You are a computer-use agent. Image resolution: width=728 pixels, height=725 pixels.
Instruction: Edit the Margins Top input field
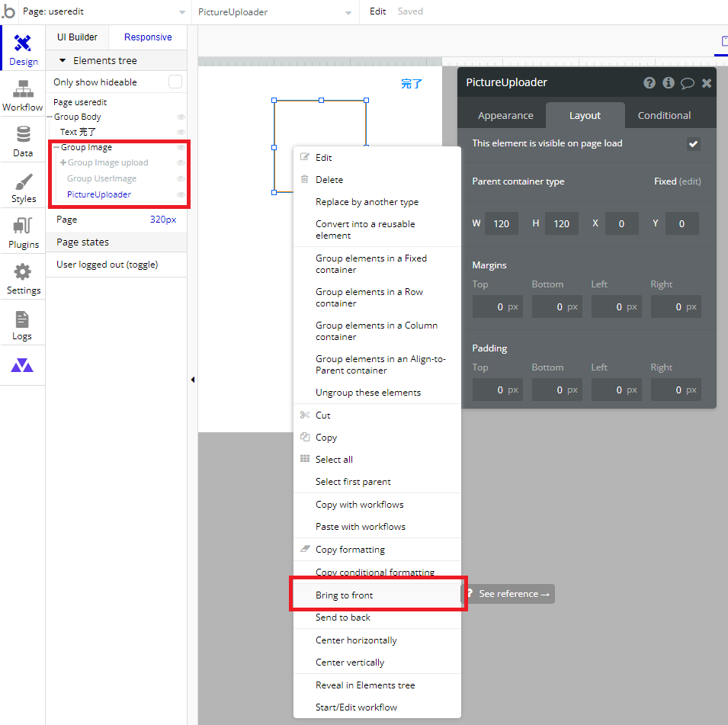click(498, 306)
